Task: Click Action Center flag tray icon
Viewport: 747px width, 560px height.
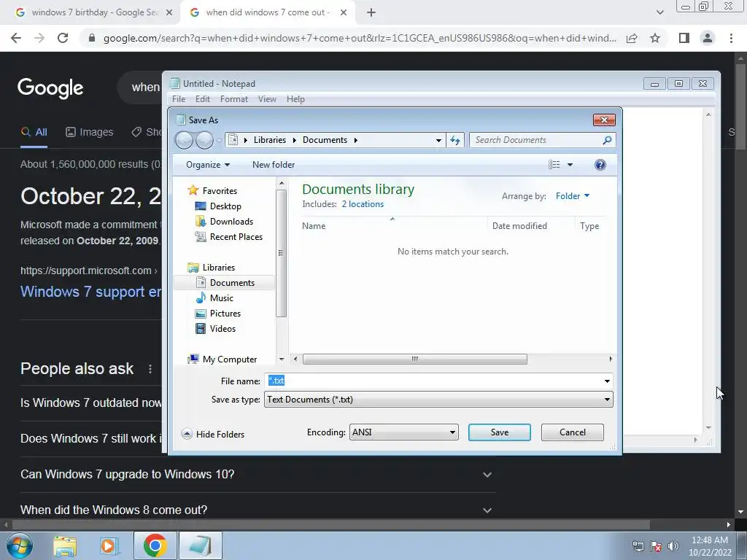Action: [656, 546]
